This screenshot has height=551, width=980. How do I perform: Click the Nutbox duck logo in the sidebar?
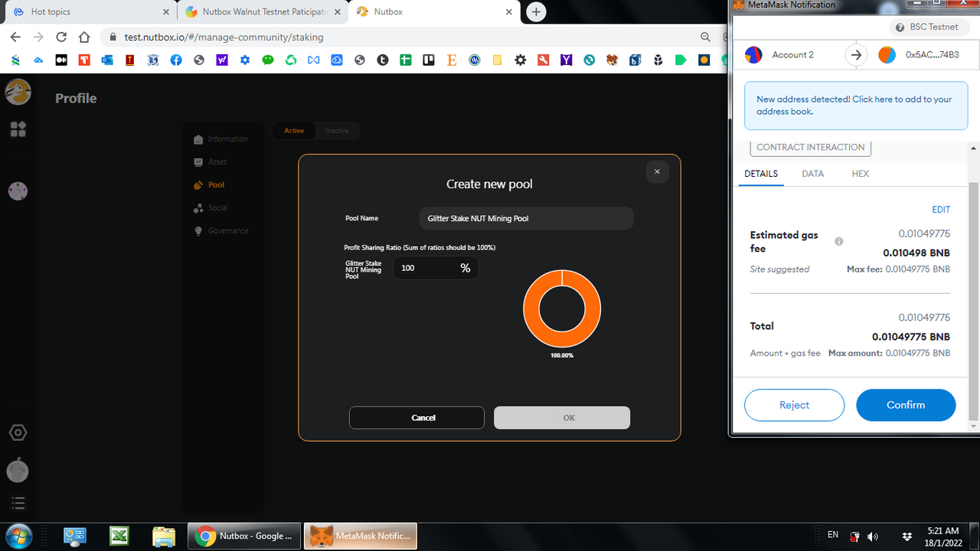[x=18, y=93]
